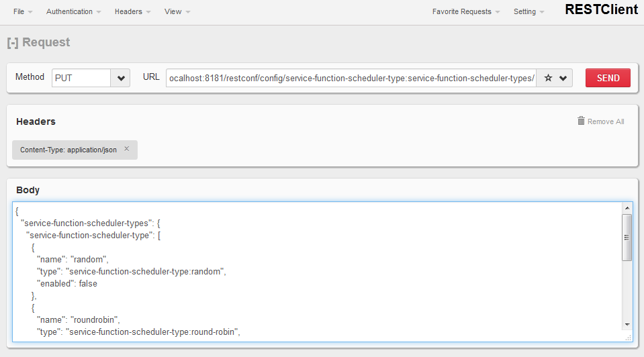
Task: Open the Headers menu
Action: (133, 11)
